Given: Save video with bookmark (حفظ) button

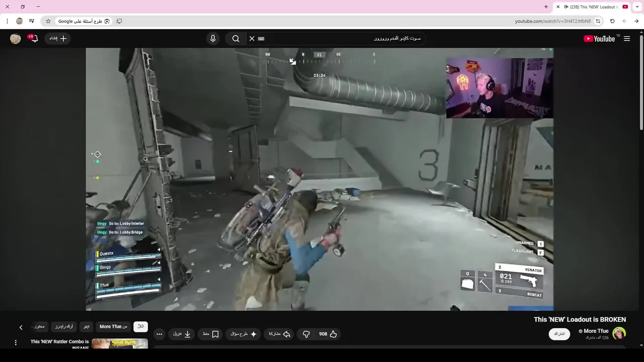Looking at the screenshot, I should tap(211, 334).
